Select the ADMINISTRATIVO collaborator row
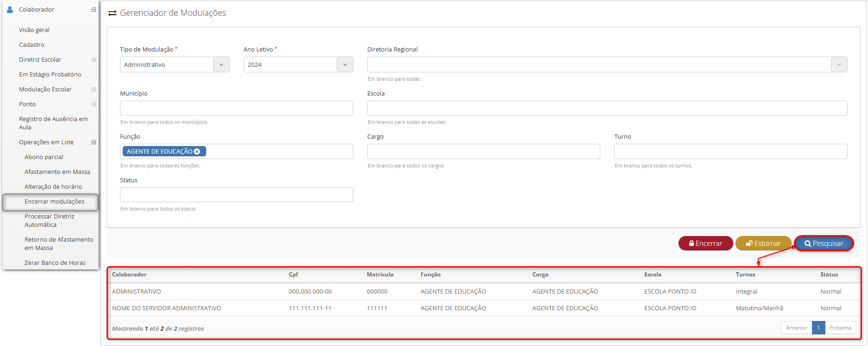868x346 pixels. pos(484,291)
